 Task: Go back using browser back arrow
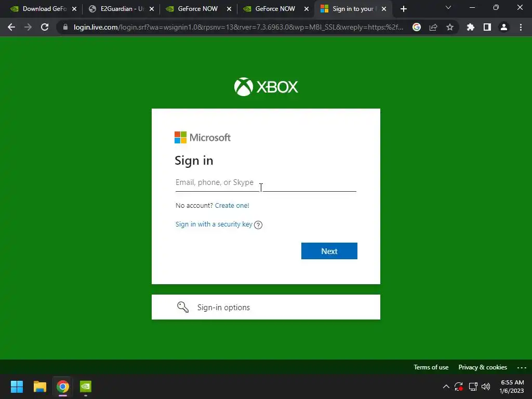pos(11,27)
